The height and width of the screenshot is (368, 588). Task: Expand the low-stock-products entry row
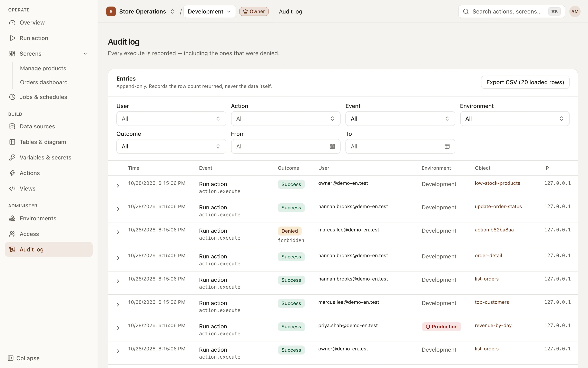coord(118,186)
